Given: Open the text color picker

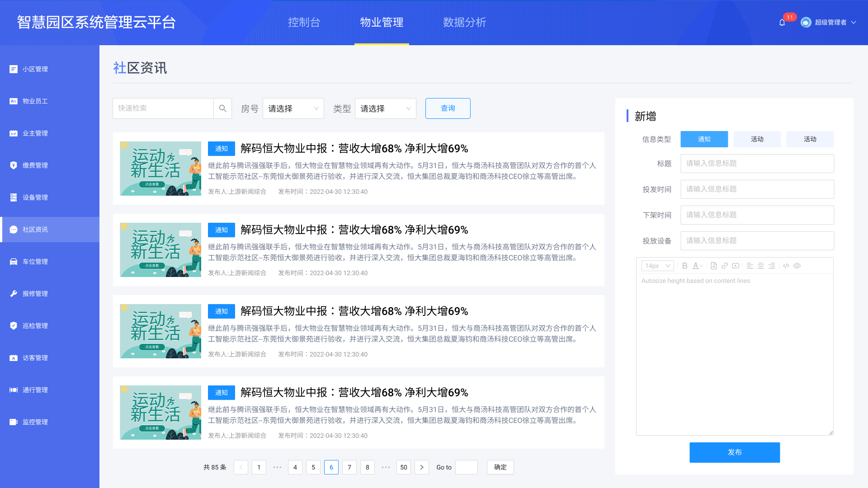Looking at the screenshot, I should pyautogui.click(x=697, y=266).
